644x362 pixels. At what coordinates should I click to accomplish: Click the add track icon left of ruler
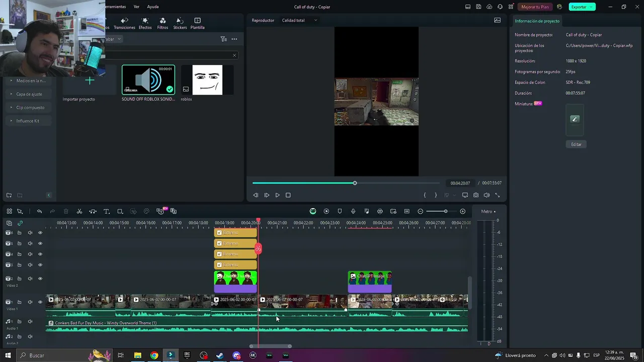tap(9, 223)
